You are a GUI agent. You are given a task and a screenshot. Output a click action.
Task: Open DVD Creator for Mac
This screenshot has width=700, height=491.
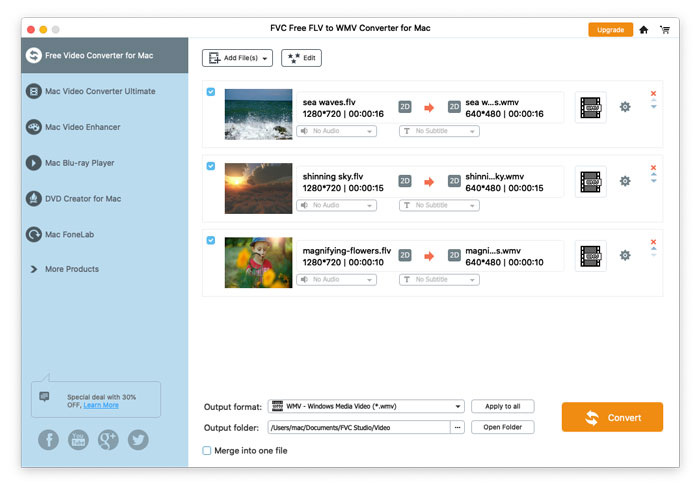pos(83,199)
